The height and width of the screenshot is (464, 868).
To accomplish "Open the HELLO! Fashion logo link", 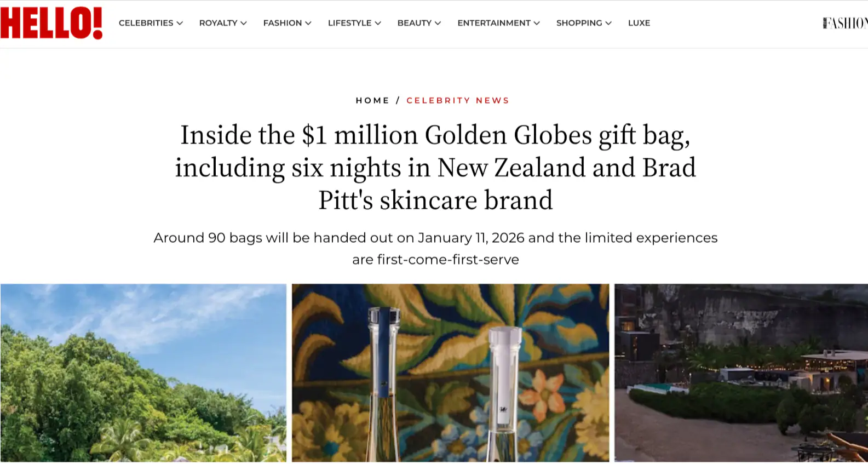I will (x=845, y=23).
